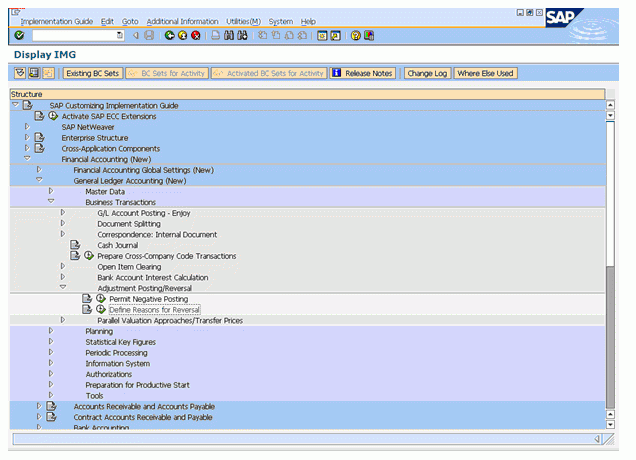Click the Find Next binoculars icon

click(242, 36)
